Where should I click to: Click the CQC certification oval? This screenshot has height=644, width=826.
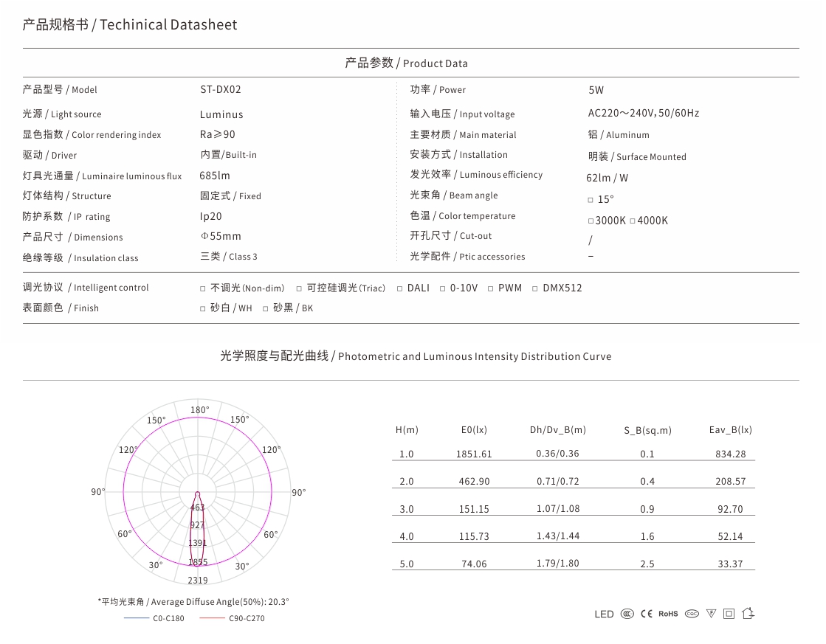[x=692, y=614]
